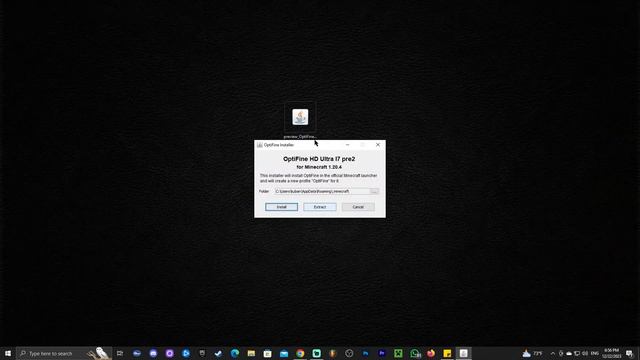
Task: Launch Google Chrome from the taskbar
Action: (300, 353)
